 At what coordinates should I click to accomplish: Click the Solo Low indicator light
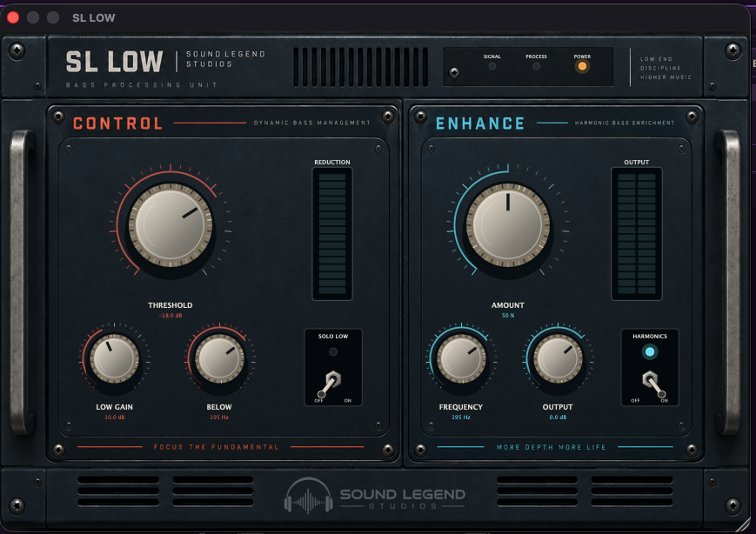click(333, 352)
